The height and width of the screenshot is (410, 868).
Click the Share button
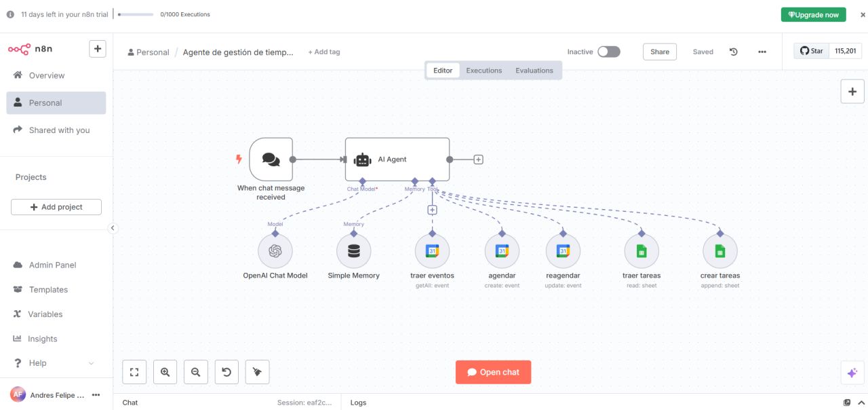660,52
